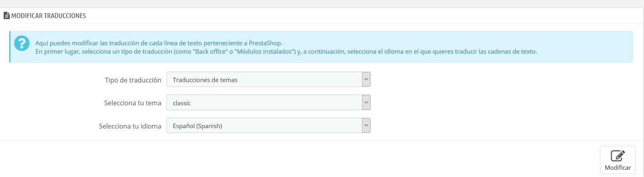Click the Modificar Traducciones panel heading
644x177 pixels.
(x=48, y=16)
